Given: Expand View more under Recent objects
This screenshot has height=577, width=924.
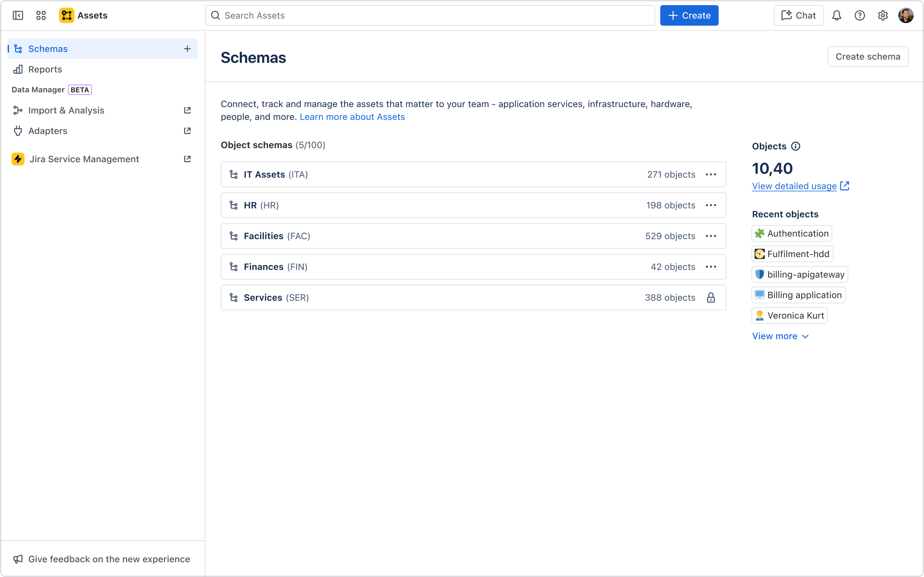Looking at the screenshot, I should click(780, 336).
